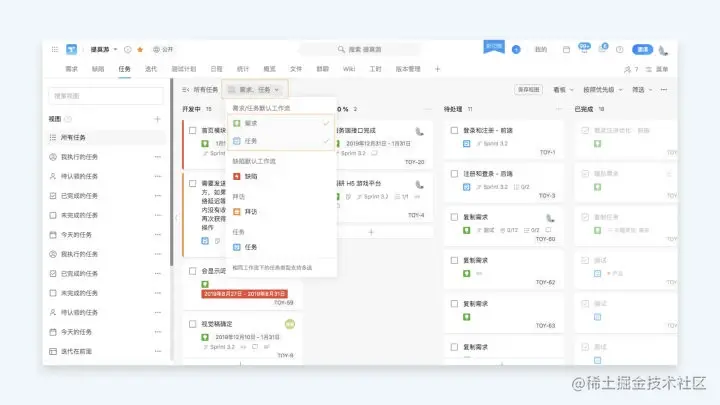Screen dimensions: 720x405
Task: Open the apps grid launcher
Action: click(55, 49)
